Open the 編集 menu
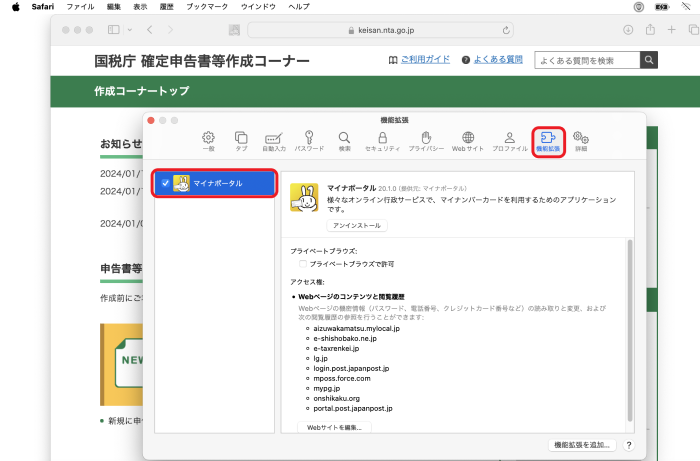 click(x=114, y=7)
